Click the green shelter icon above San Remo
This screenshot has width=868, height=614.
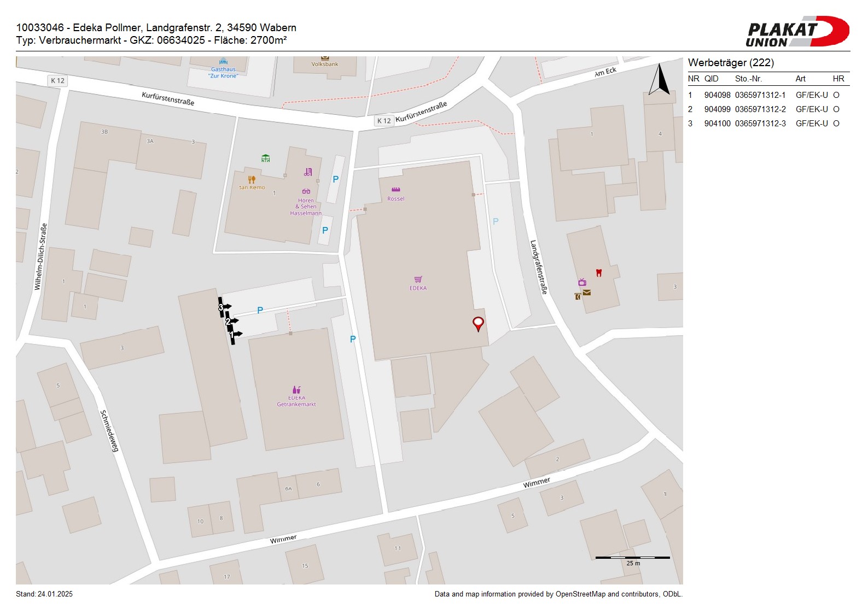tap(265, 159)
